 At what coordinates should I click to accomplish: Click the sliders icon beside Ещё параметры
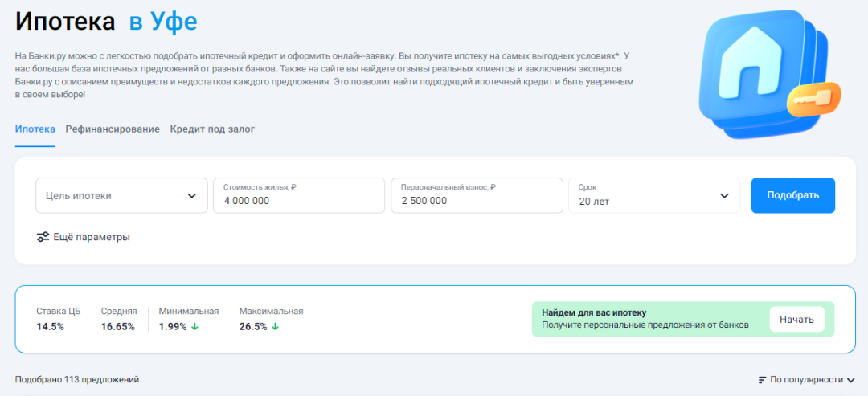(43, 237)
